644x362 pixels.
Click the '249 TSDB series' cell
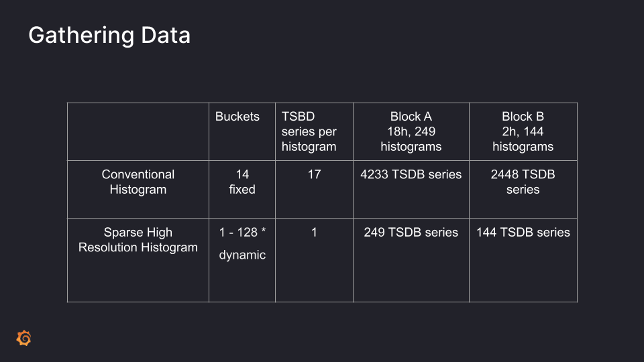pos(411,233)
